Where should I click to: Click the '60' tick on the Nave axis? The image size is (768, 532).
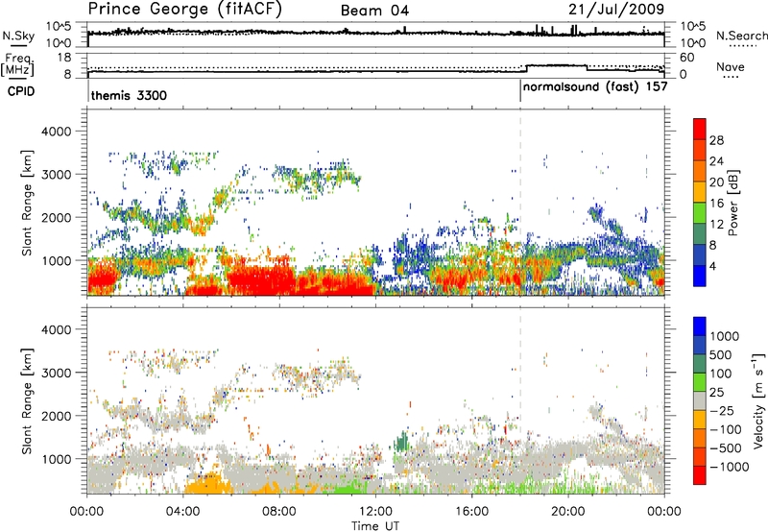(687, 58)
